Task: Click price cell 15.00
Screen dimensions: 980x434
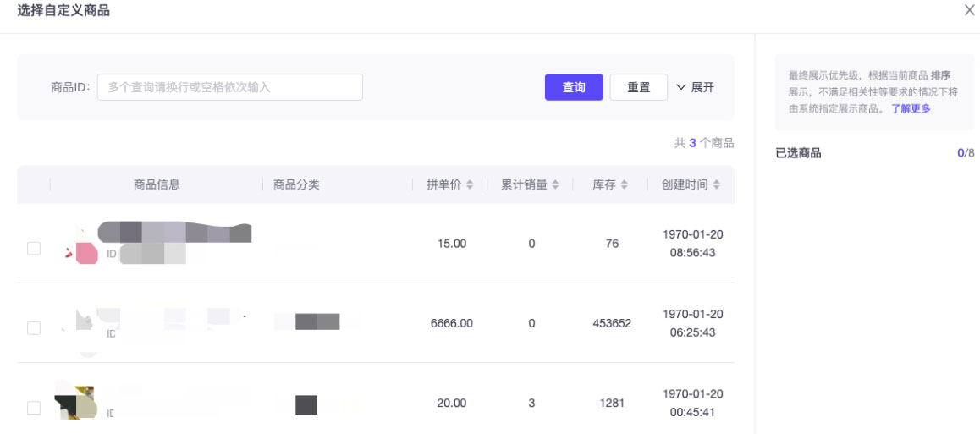Action: (451, 244)
